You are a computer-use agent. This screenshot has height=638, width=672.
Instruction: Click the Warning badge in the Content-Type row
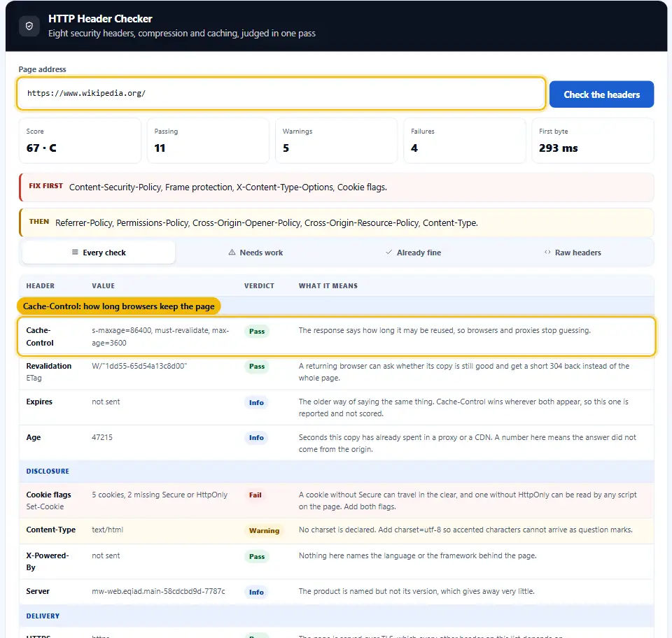pyautogui.click(x=264, y=530)
